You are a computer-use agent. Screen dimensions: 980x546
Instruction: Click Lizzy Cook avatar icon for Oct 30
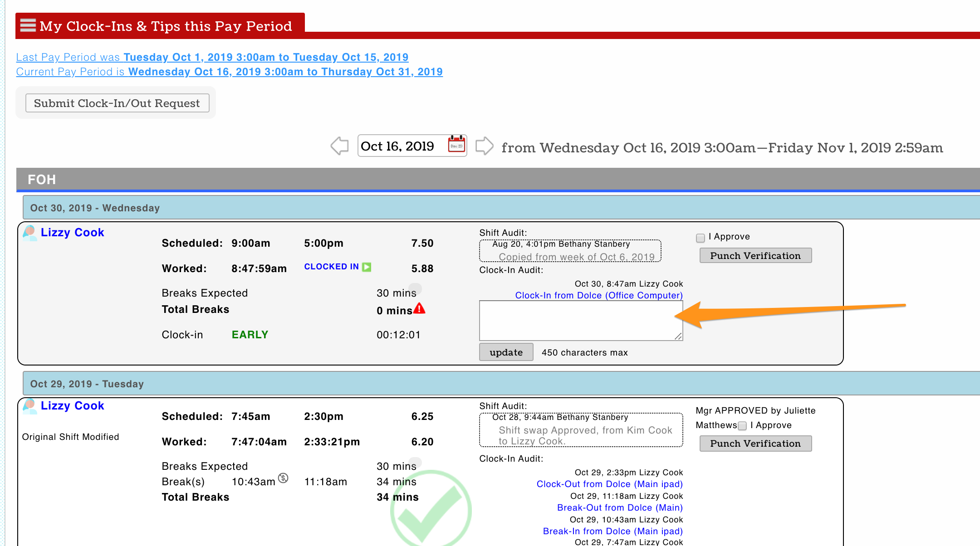[x=30, y=233]
